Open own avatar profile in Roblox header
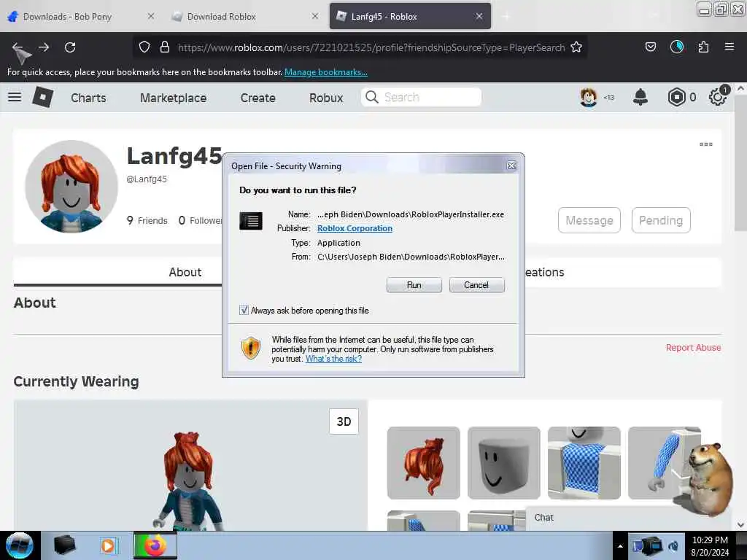The width and height of the screenshot is (747, 560). [x=589, y=97]
